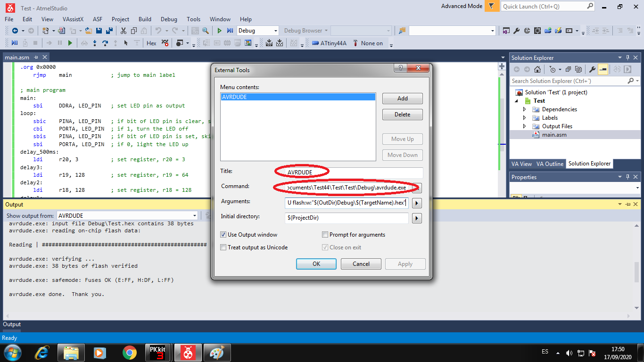This screenshot has height=362, width=644.
Task: Click the Step Into icon
Action: coord(95,43)
